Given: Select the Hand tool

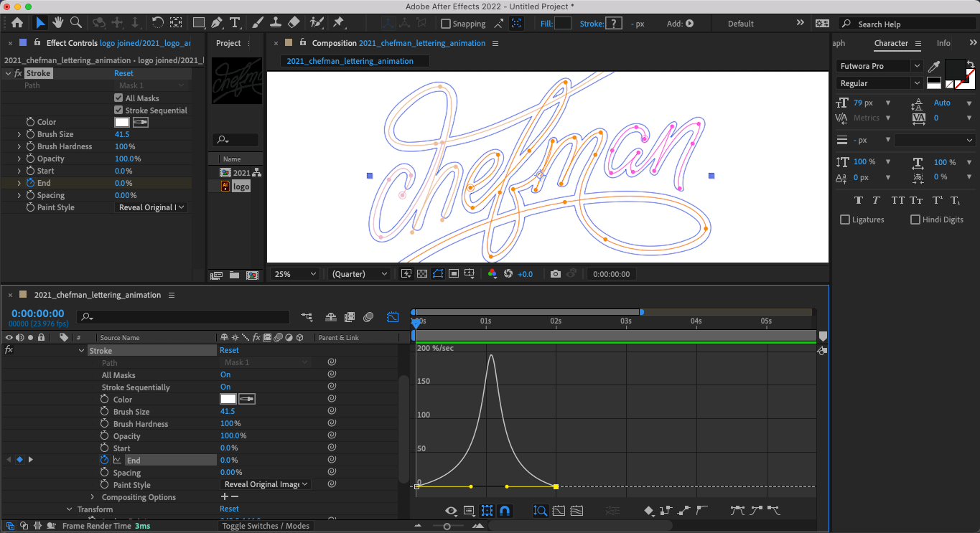Looking at the screenshot, I should click(57, 23).
